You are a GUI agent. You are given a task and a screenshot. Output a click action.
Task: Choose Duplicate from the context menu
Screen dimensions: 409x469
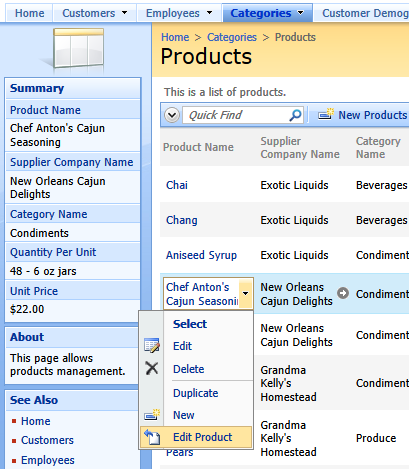point(196,393)
